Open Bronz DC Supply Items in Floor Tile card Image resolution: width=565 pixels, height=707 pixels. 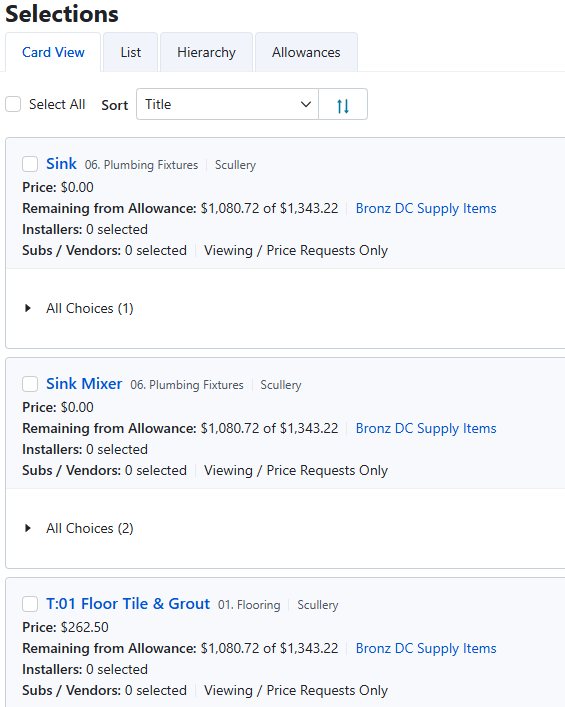click(426, 648)
